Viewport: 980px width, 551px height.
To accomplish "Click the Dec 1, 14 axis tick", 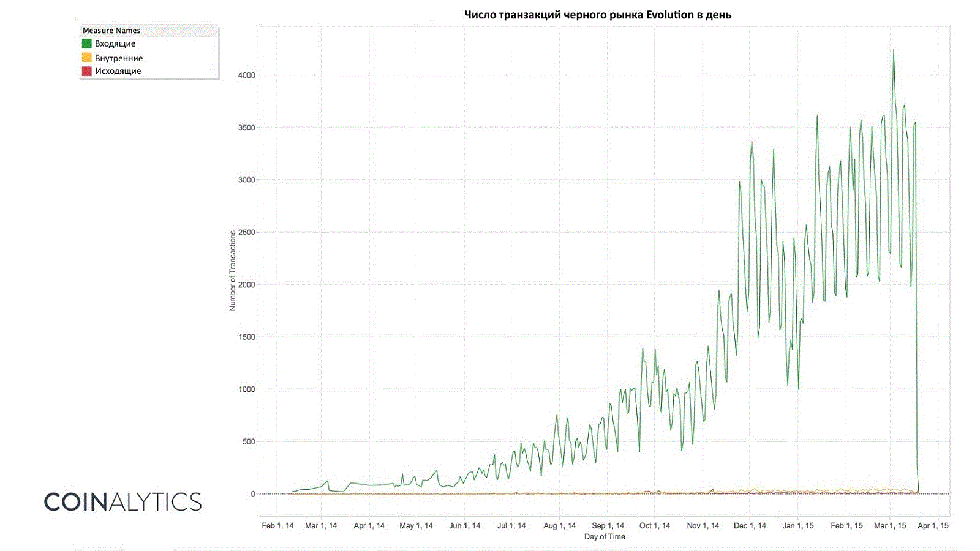I will [x=750, y=525].
